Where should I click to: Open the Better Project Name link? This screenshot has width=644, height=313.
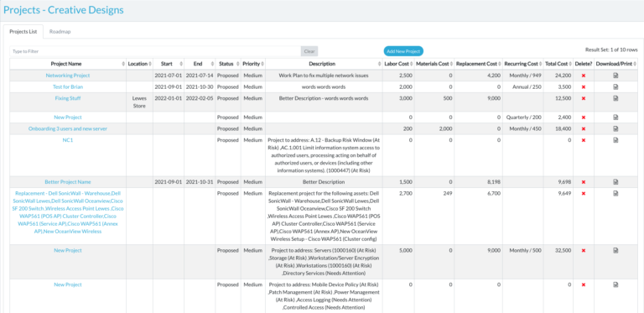click(68, 182)
